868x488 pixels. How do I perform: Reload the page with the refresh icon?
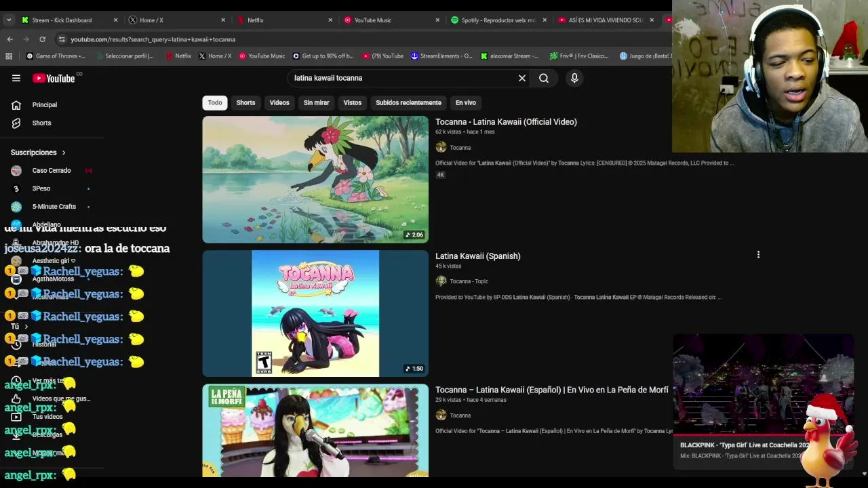(42, 39)
